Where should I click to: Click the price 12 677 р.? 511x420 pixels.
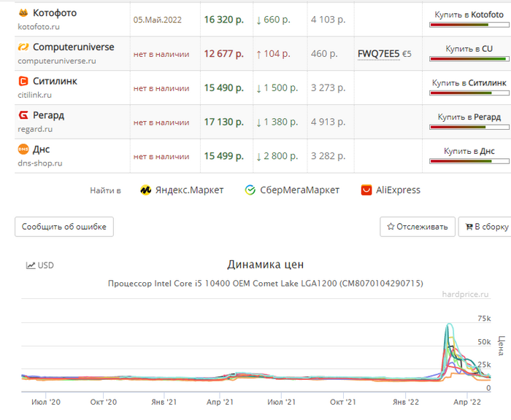tap(224, 54)
